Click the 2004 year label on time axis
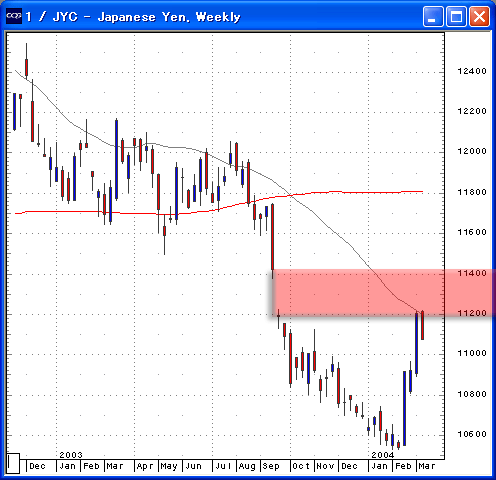The image size is (496, 480). pyautogui.click(x=383, y=455)
